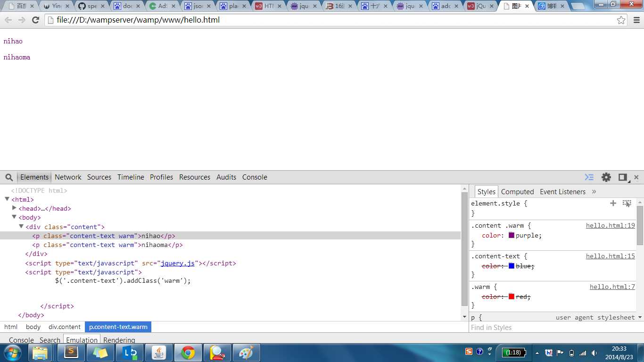
Task: Open the Java app in the taskbar
Action: 159,353
